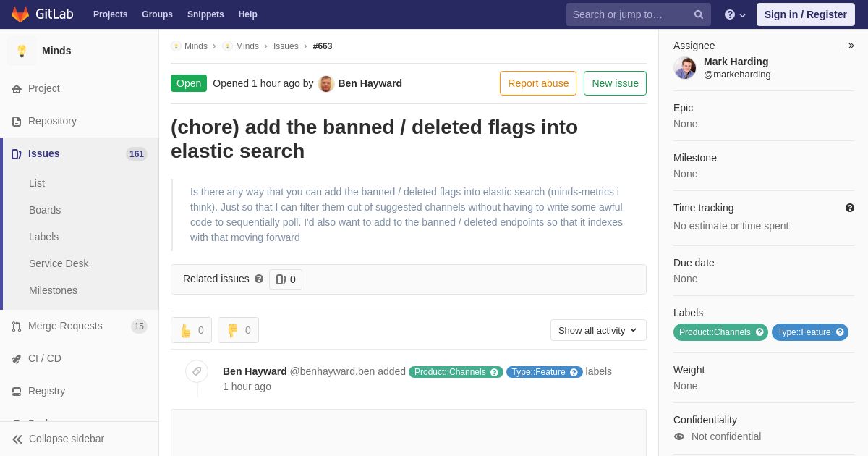This screenshot has width=868, height=456.
Task: Click the Registry icon in sidebar
Action: tap(17, 392)
